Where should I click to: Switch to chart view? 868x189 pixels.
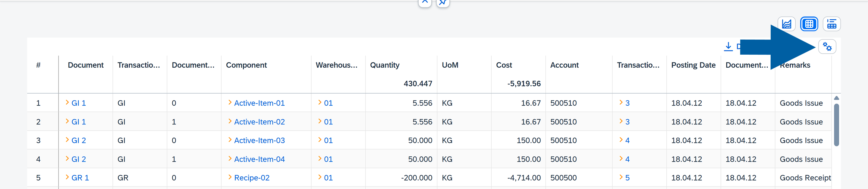point(786,24)
